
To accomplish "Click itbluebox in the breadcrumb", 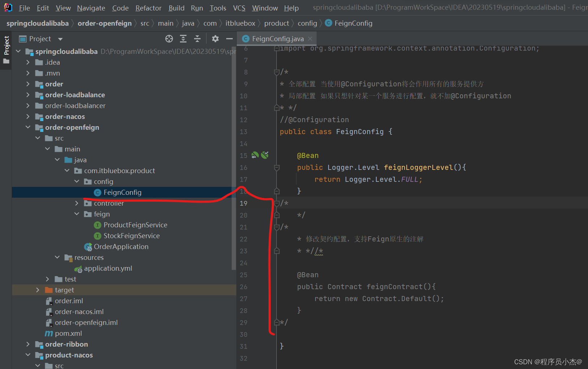I will (240, 23).
